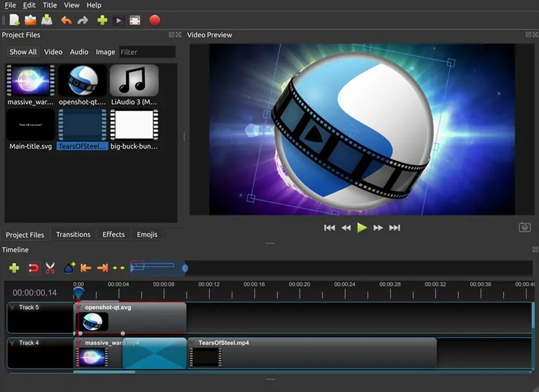Select the openshot-qt file thumbnail in Project Files

pos(83,80)
